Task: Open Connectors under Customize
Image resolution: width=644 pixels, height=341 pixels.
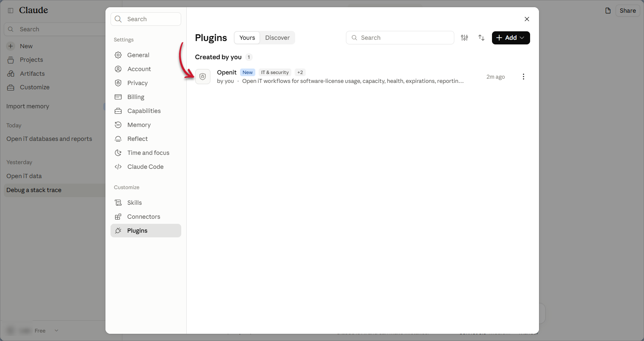Action: 146,217
